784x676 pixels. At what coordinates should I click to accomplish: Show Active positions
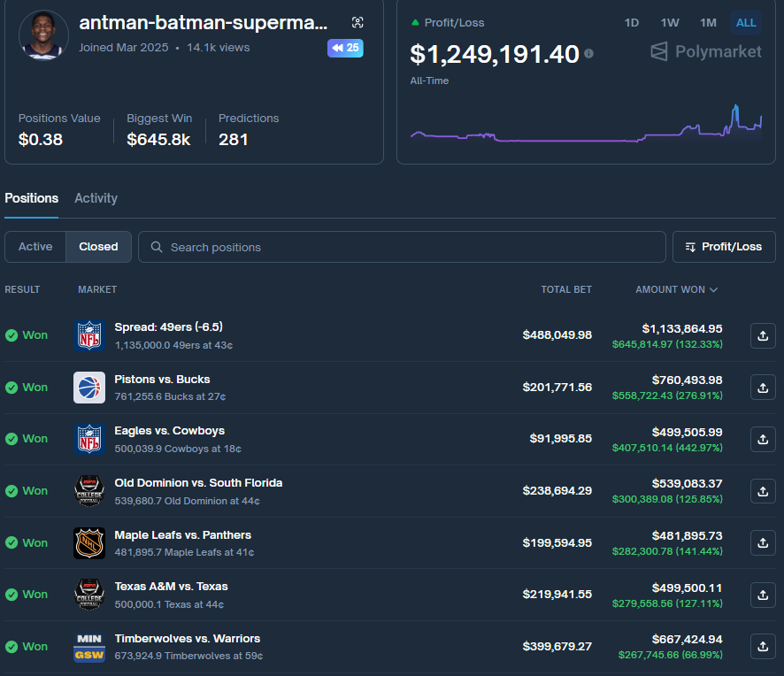(35, 247)
